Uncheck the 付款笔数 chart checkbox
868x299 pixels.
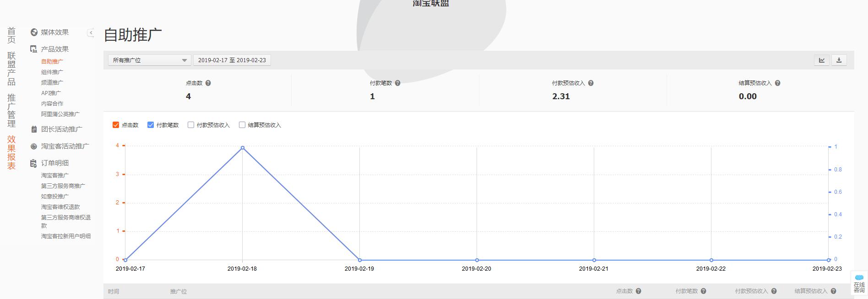(151, 125)
